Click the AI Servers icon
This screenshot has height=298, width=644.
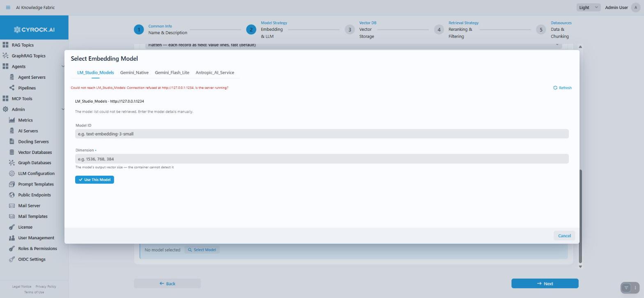pos(12,131)
